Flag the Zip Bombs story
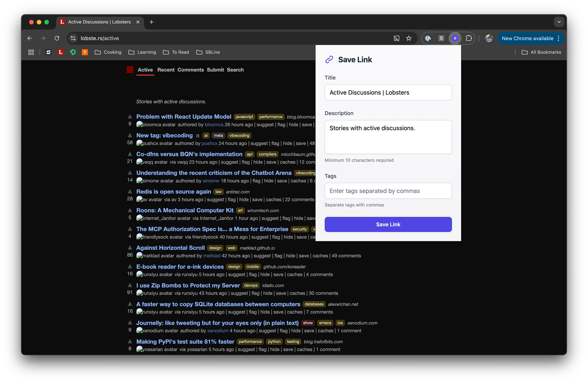 tap(255, 293)
